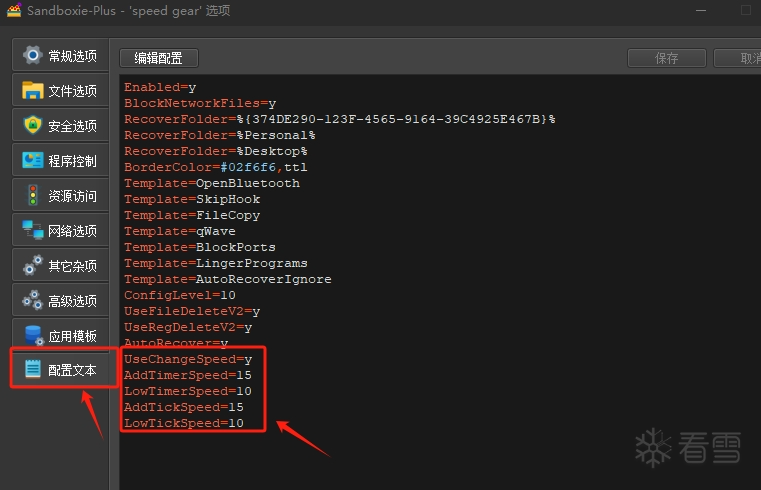The height and width of the screenshot is (490, 761).
Task: Click the Sandboxie-Plus app icon in title bar
Action: point(14,10)
